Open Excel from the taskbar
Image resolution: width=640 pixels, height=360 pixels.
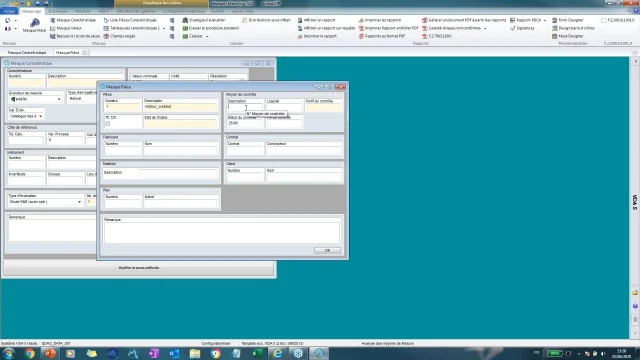click(257, 353)
